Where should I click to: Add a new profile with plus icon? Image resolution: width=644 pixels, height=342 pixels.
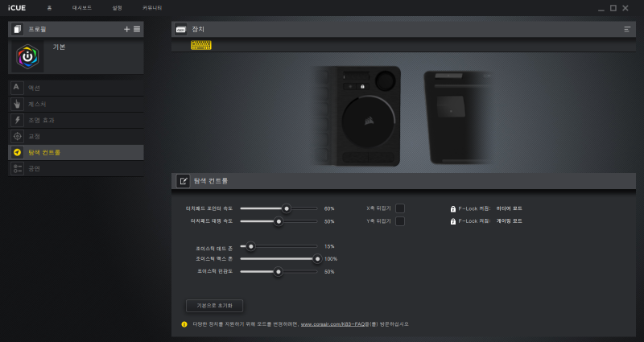[126, 29]
